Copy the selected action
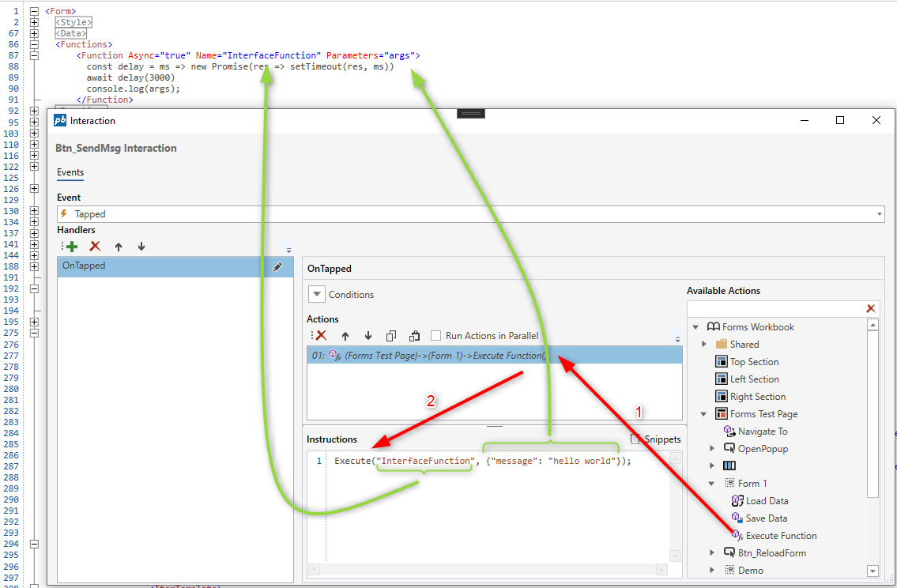Screen dimensions: 897x588 pos(391,336)
